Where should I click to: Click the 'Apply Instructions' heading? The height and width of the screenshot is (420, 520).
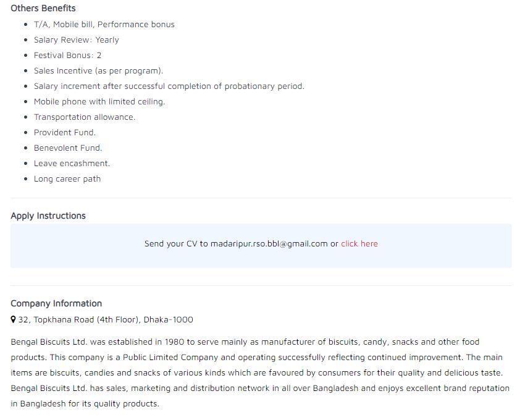48,216
